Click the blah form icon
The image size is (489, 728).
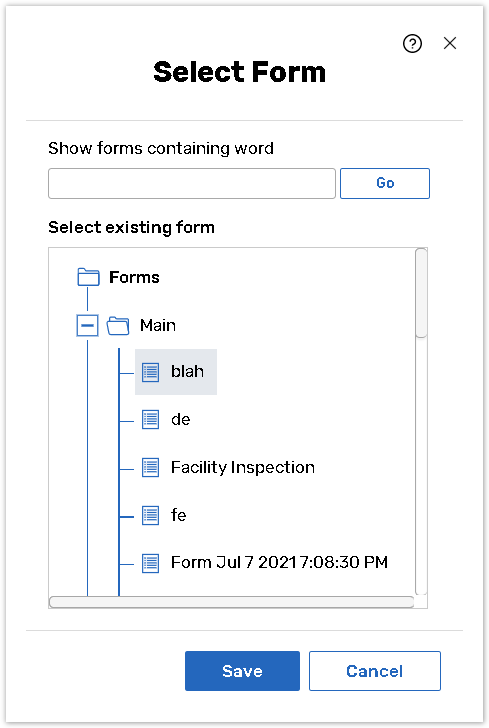pos(150,372)
